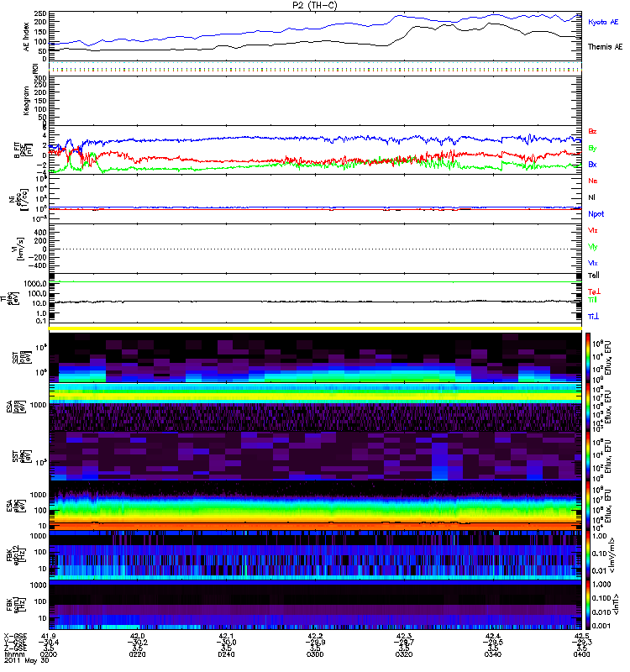
Task: Click the blue Ti⊥ legend label
Action: pyautogui.click(x=593, y=317)
